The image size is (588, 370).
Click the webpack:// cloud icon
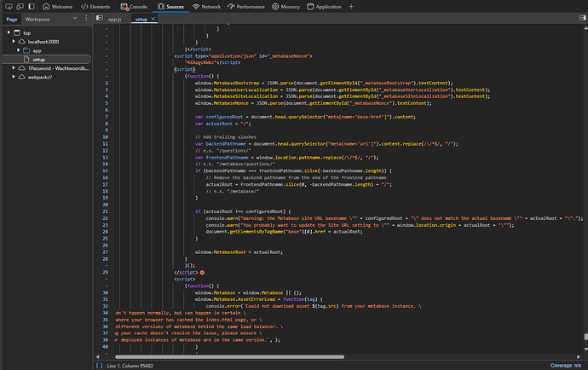click(22, 77)
